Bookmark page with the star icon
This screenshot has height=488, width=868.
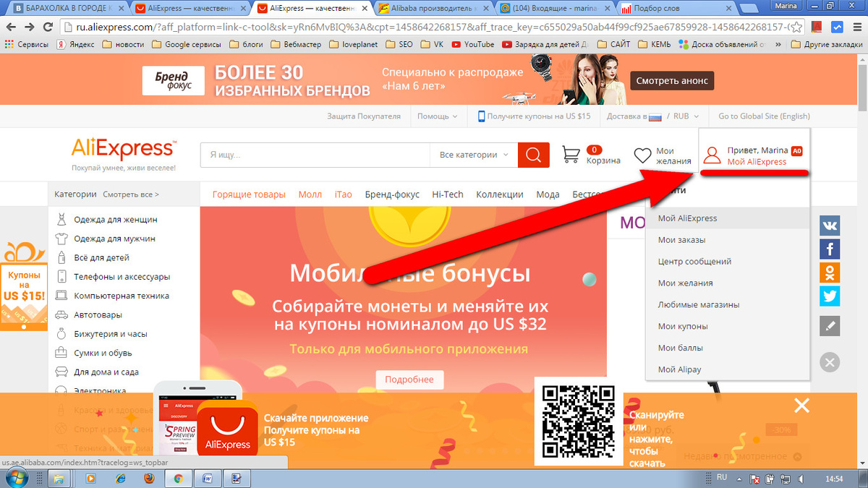796,27
